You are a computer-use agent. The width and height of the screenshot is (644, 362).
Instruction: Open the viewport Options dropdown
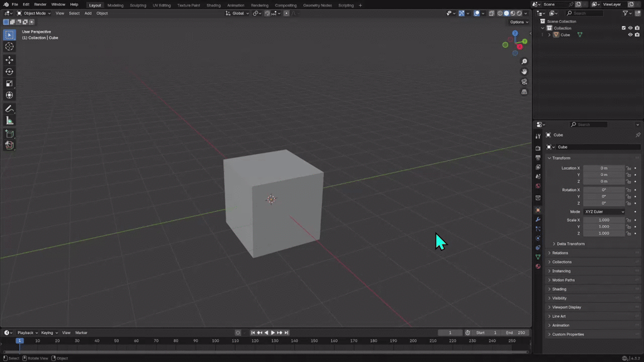(519, 22)
